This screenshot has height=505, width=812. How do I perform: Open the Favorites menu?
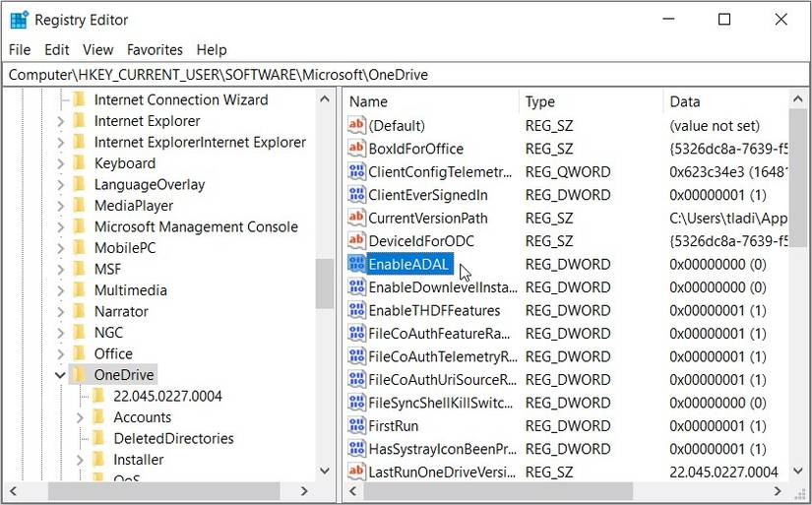(x=155, y=50)
